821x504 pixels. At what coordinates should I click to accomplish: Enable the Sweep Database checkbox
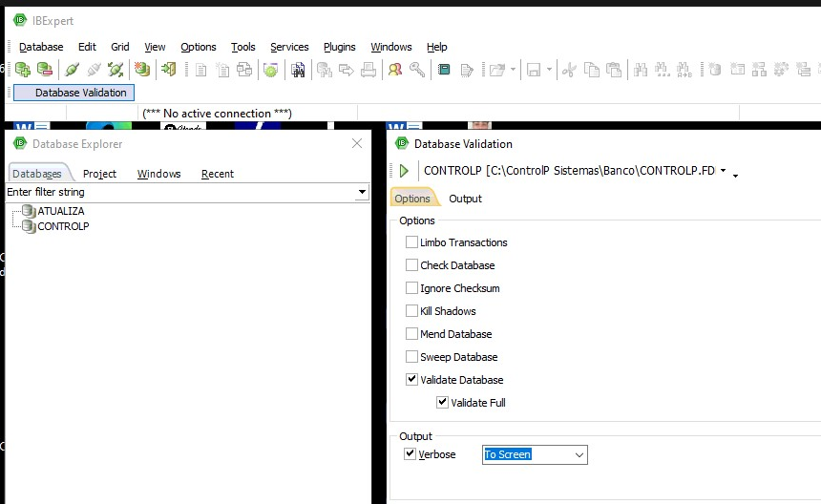tap(411, 357)
